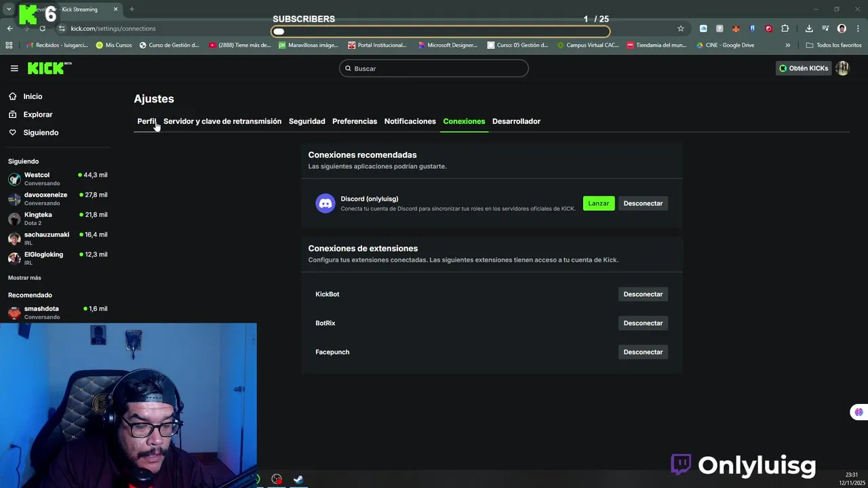868x488 pixels.
Task: Open the Preferencias tab
Action: click(355, 121)
